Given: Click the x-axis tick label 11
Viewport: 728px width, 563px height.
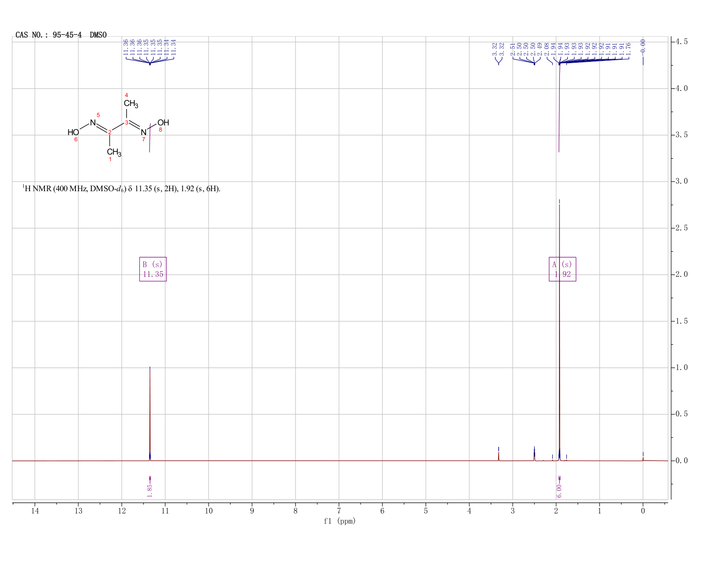Looking at the screenshot, I should pyautogui.click(x=165, y=511).
